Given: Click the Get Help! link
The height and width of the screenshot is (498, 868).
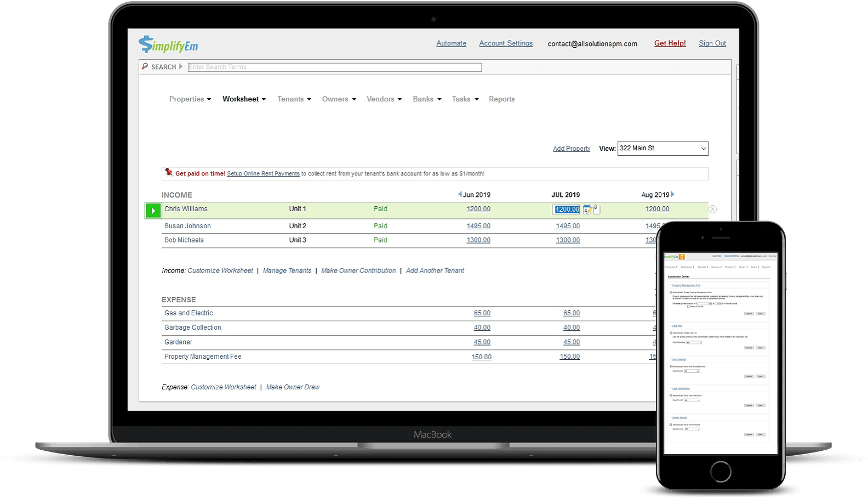Looking at the screenshot, I should point(670,43).
